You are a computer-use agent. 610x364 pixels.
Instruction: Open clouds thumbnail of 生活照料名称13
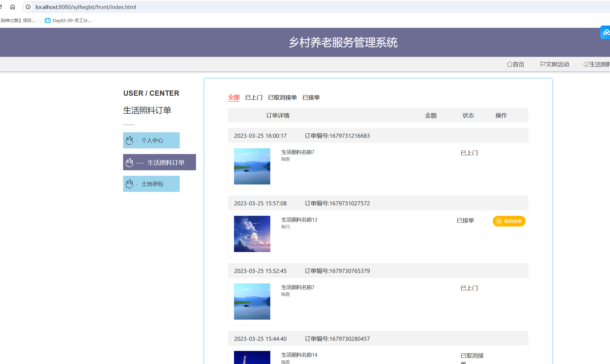pyautogui.click(x=252, y=234)
